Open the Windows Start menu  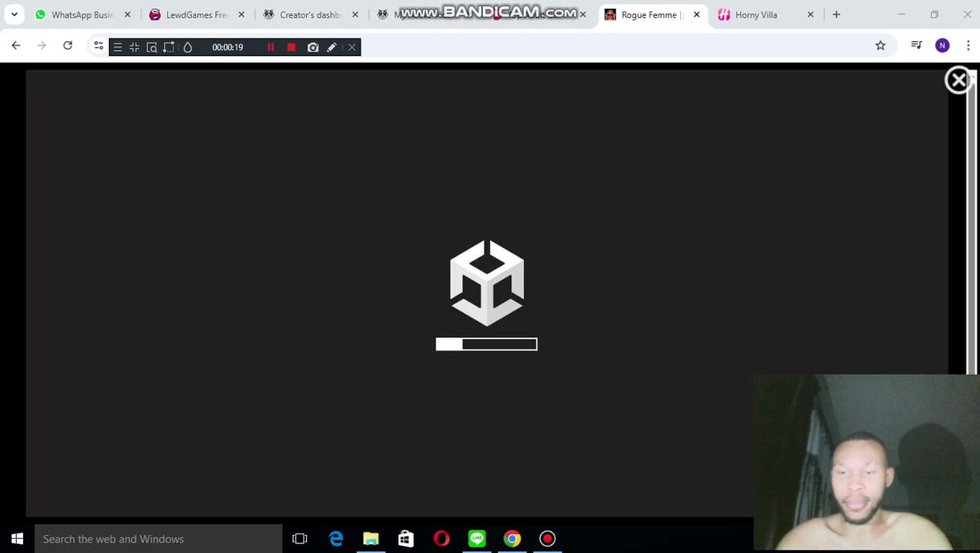click(17, 539)
